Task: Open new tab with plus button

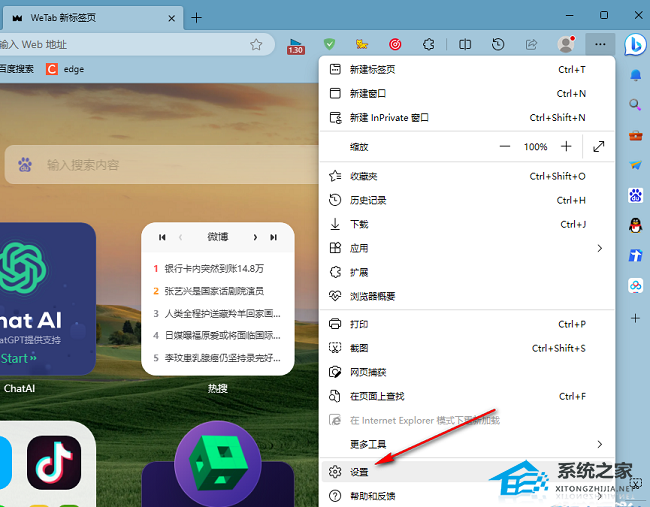Action: 196,17
